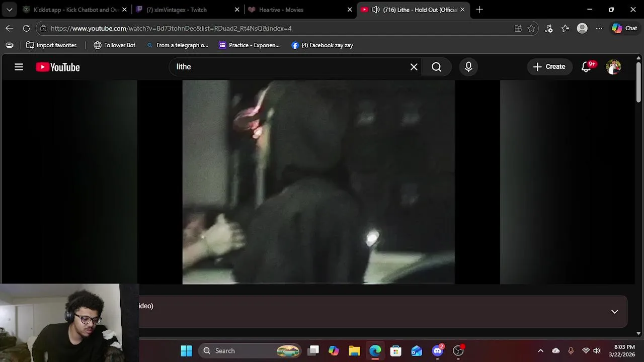Open Wi-Fi network tray icon

click(586, 351)
